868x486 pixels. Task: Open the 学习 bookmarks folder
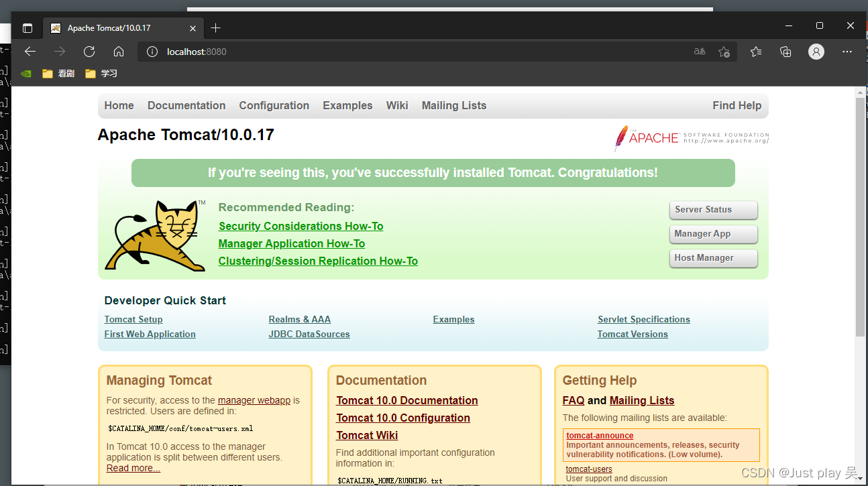pos(101,74)
